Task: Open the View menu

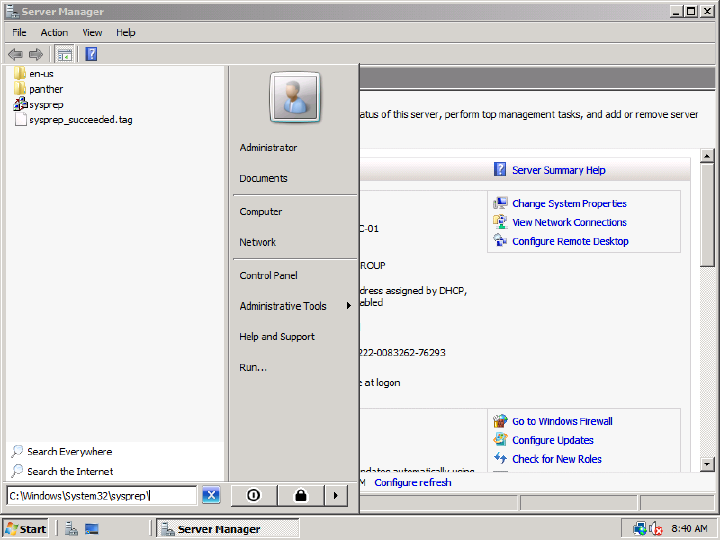Action: point(92,33)
